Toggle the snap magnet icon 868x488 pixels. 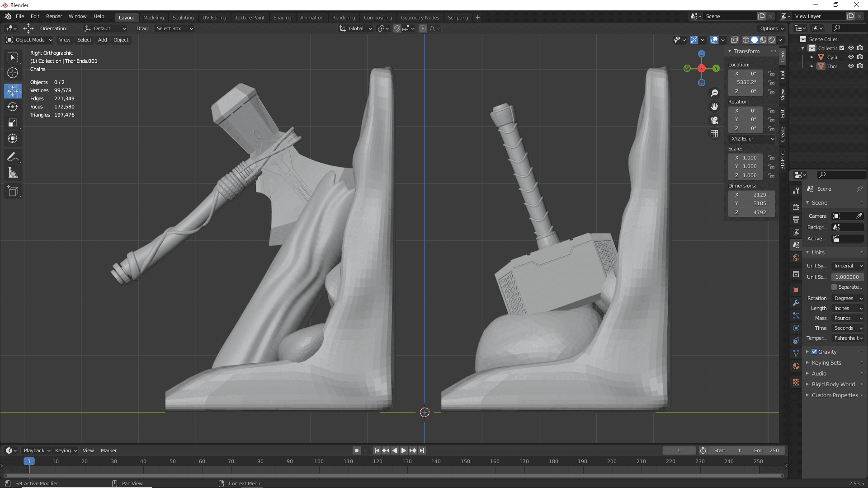coord(396,28)
